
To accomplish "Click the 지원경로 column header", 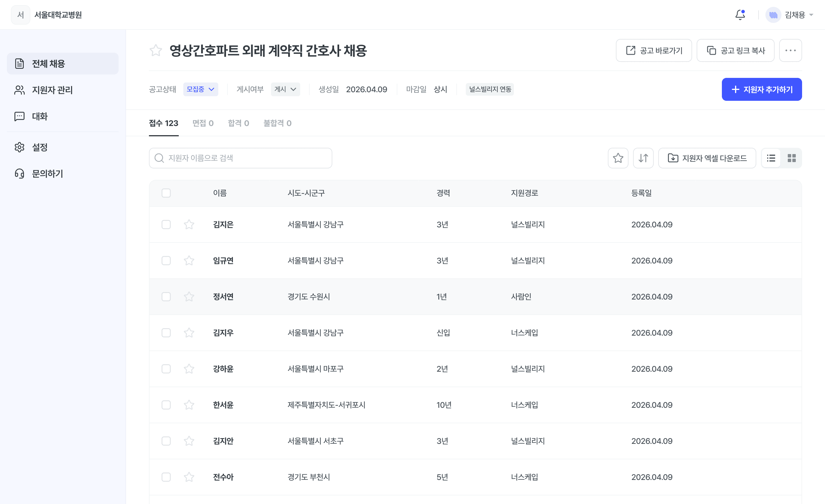I will [x=525, y=193].
